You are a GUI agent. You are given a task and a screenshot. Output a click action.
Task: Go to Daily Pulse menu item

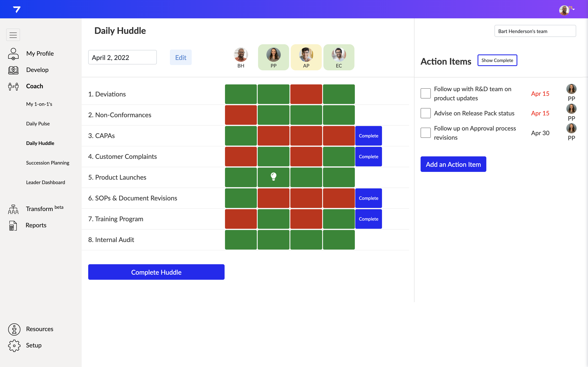(38, 124)
